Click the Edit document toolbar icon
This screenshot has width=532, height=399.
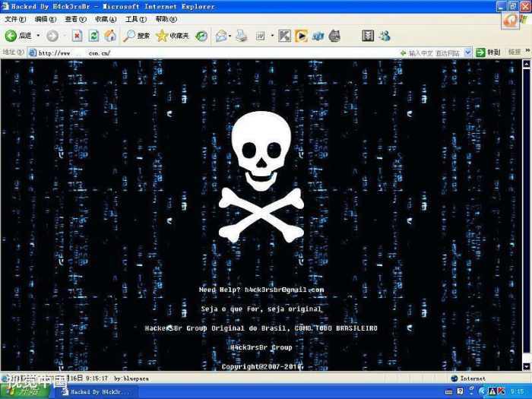point(260,36)
